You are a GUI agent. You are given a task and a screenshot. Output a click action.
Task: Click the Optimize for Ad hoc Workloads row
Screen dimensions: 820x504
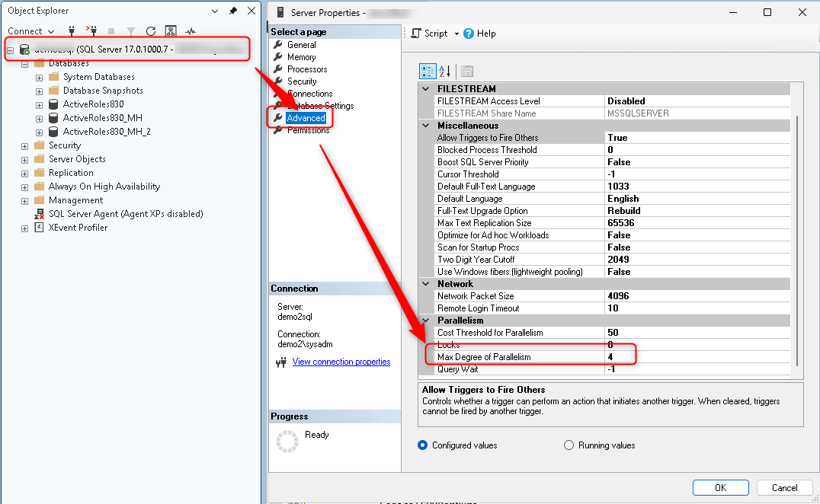click(613, 235)
